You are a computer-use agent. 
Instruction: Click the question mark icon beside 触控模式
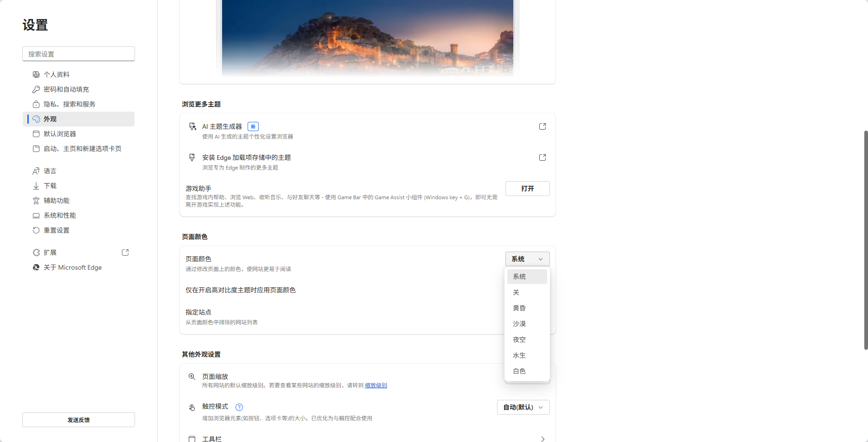239,407
